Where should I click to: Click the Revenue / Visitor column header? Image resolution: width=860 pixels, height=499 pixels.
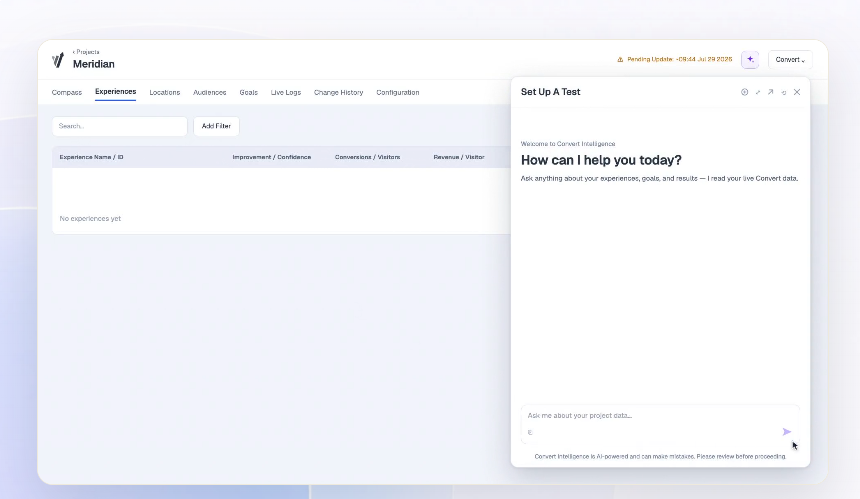(x=459, y=157)
